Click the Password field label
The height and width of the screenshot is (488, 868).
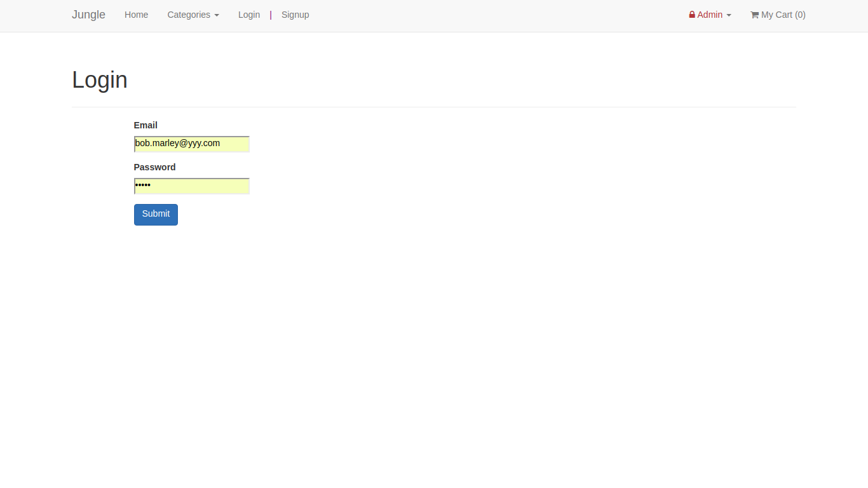click(154, 167)
